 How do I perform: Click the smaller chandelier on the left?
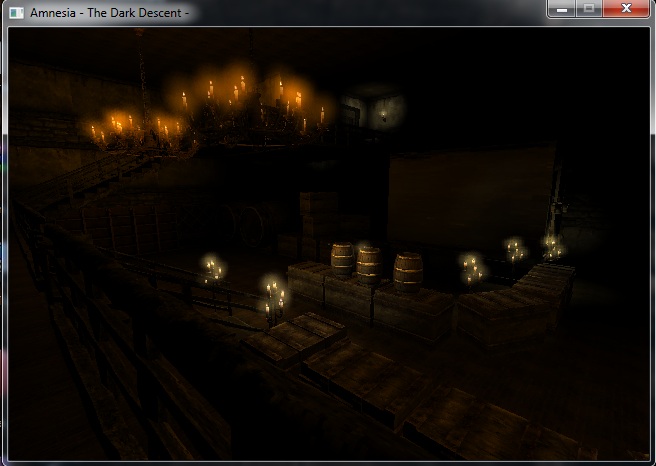point(135,130)
